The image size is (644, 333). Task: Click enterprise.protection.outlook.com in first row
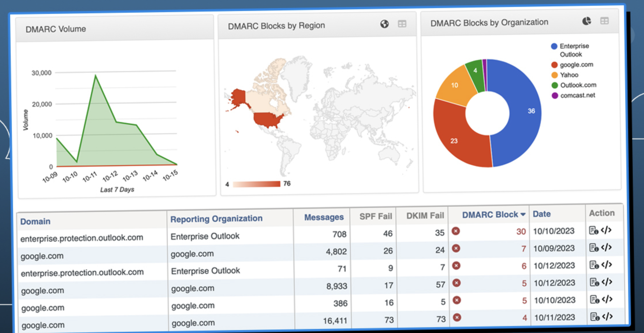coord(82,238)
